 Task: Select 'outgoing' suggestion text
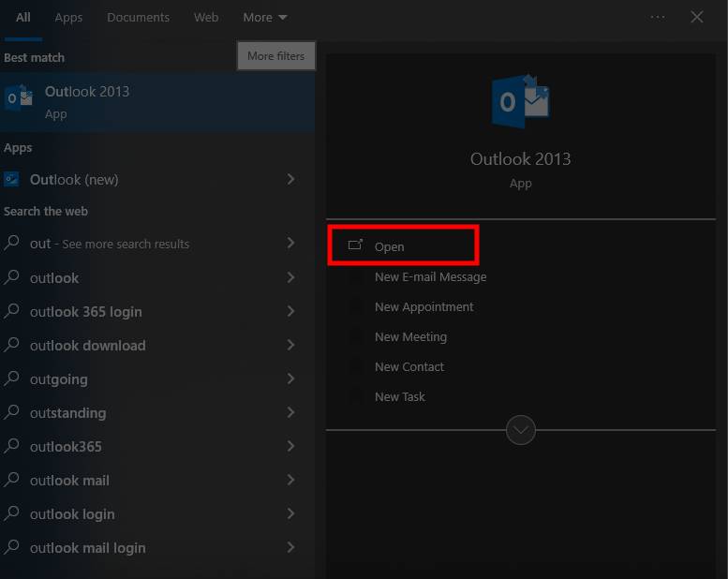coord(58,379)
